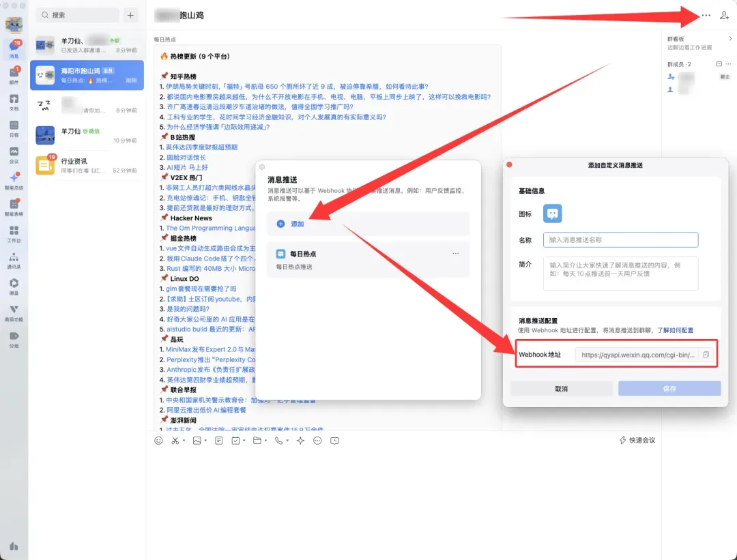Image resolution: width=737 pixels, height=560 pixels.
Task: Click the scissors screenshot tool icon
Action: (x=175, y=441)
